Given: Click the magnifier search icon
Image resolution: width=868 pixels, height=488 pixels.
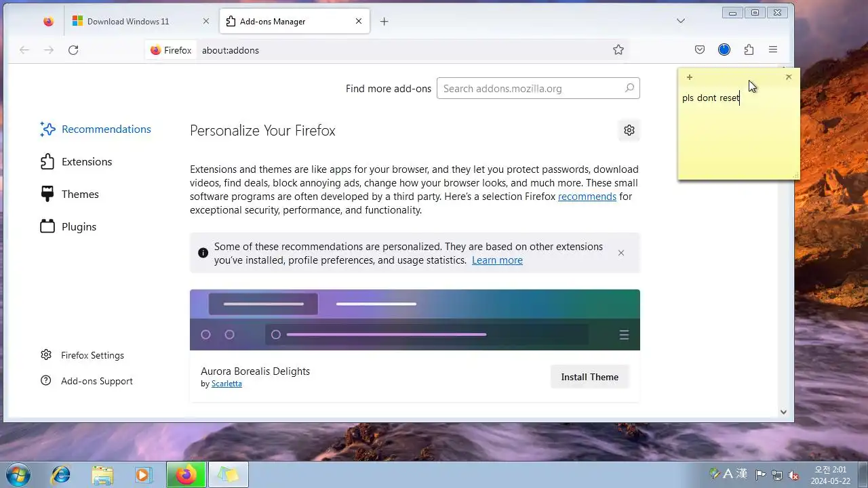Looking at the screenshot, I should coord(629,88).
